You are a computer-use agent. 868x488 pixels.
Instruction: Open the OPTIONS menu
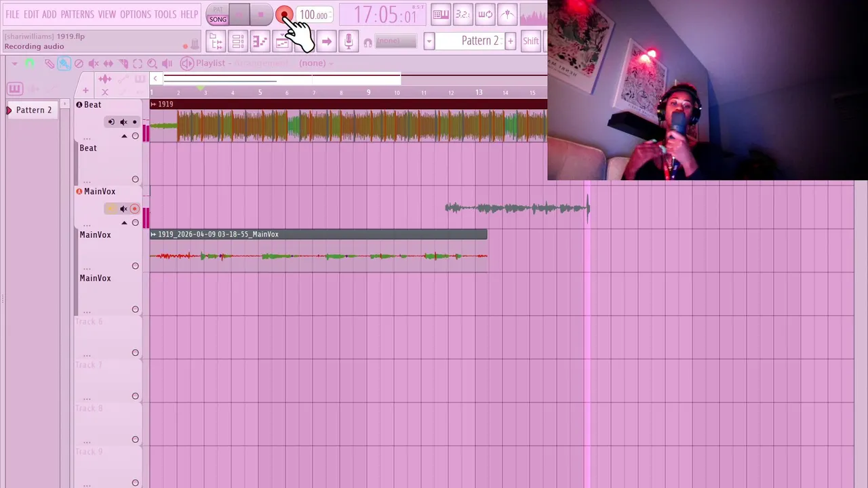[x=136, y=14]
